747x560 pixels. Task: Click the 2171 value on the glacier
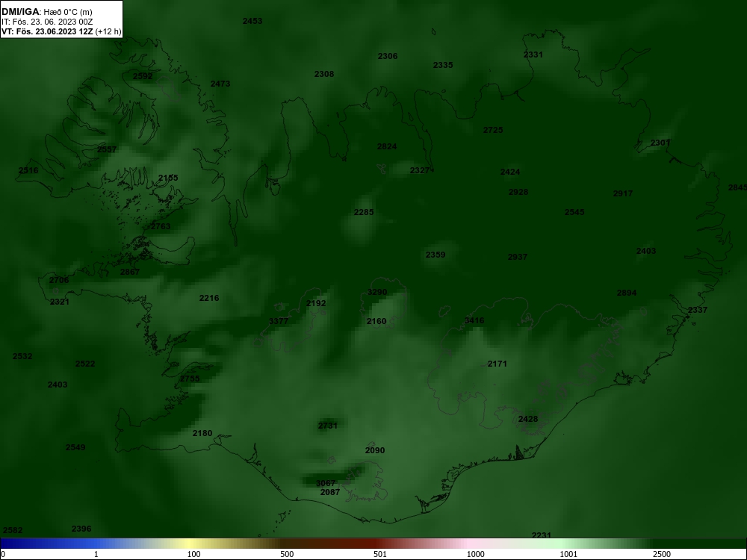point(498,364)
